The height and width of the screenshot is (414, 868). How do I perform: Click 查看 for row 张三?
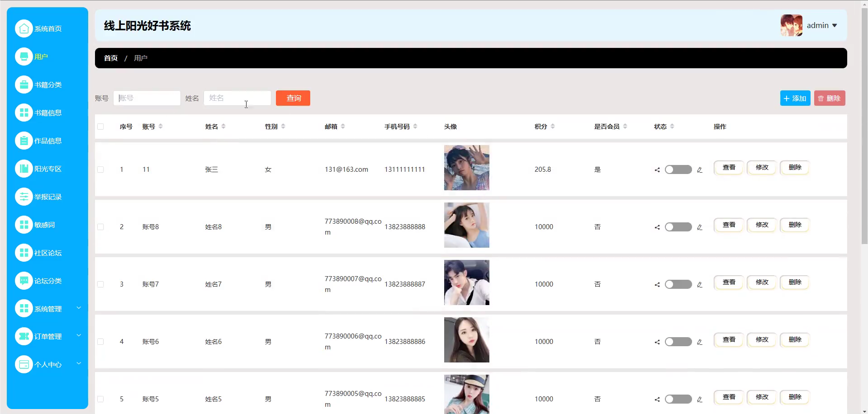[x=729, y=168]
